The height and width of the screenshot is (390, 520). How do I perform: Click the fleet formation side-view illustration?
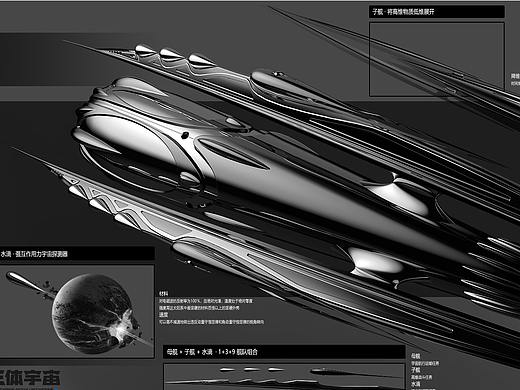click(x=284, y=377)
